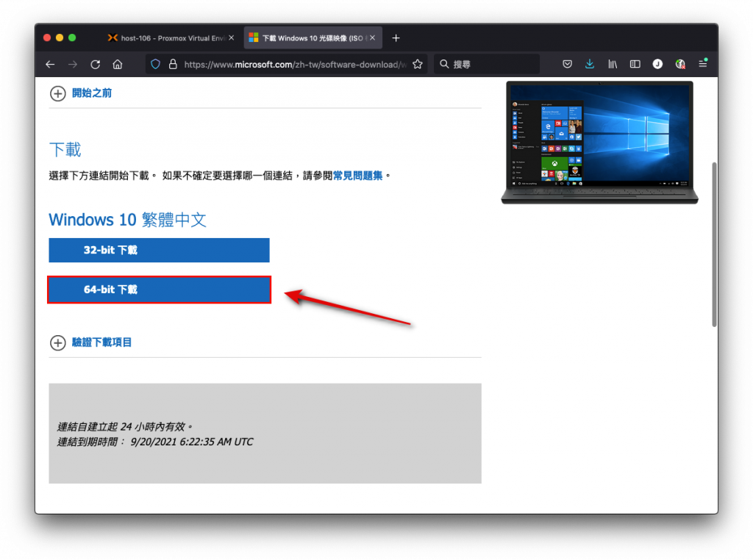Click the forward navigation arrow
Viewport: 753px width, 560px height.
[73, 64]
